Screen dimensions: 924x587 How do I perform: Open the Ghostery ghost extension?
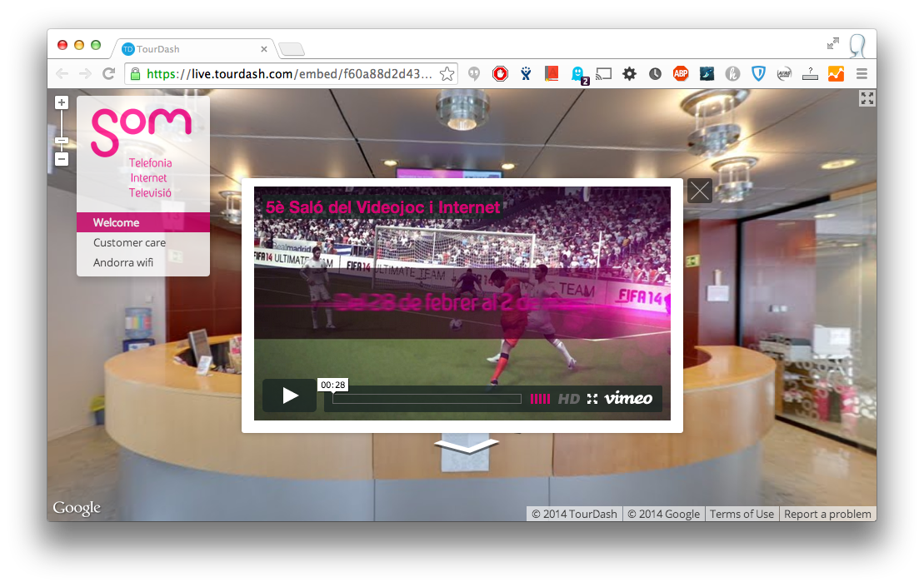point(579,74)
